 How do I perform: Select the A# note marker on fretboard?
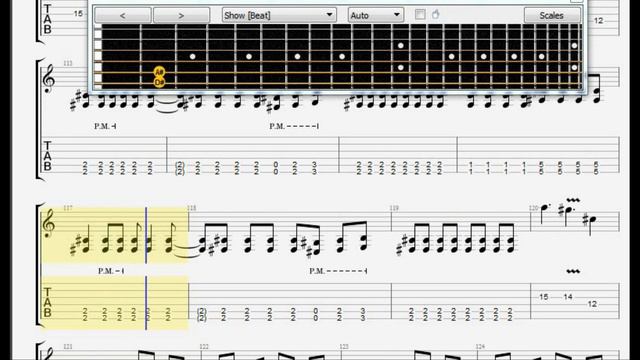[x=159, y=72]
